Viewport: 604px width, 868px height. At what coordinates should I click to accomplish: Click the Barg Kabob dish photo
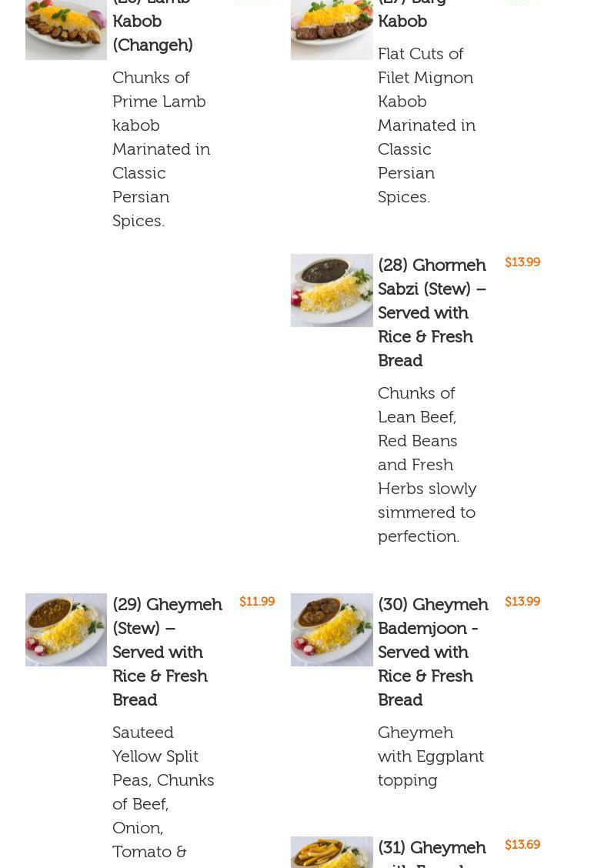332,29
